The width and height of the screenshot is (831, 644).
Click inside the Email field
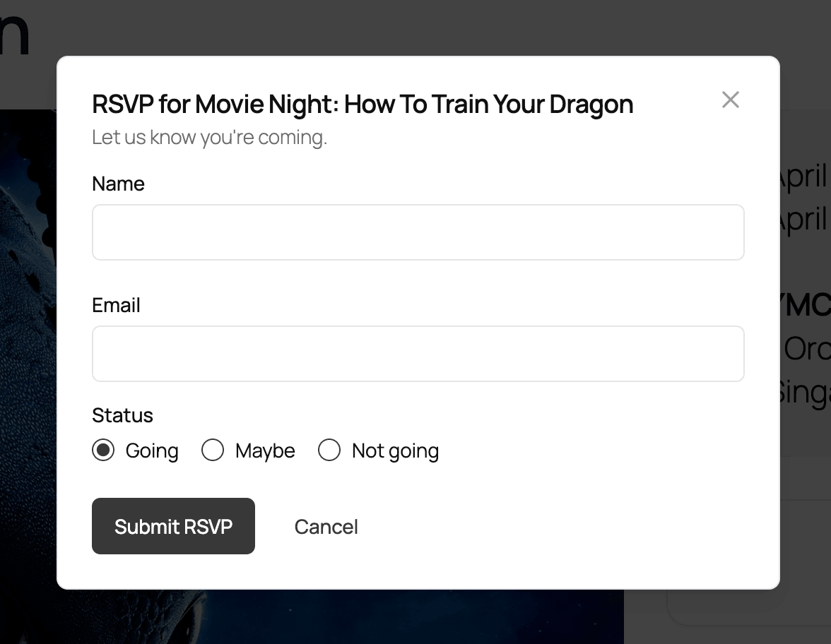[x=418, y=353]
